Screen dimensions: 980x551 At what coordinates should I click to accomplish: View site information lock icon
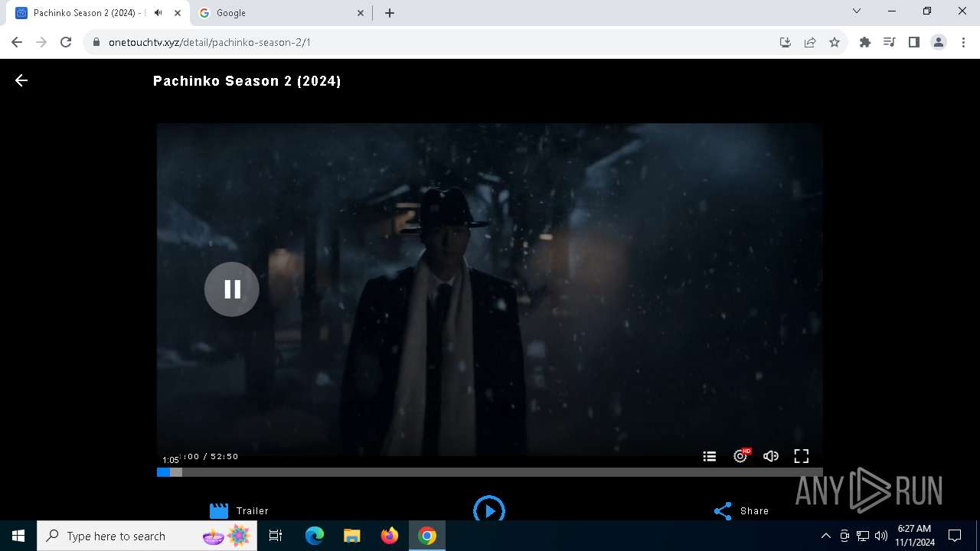[x=96, y=42]
